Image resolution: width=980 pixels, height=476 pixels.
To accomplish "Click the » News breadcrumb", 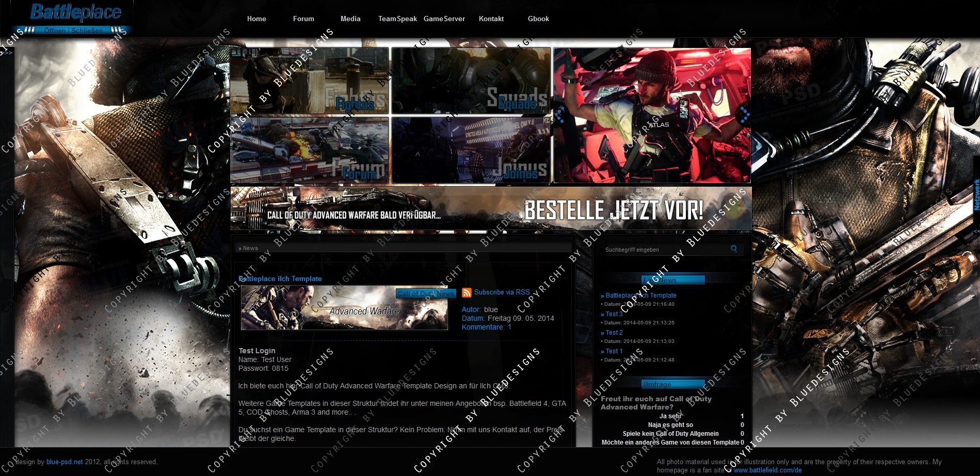I will coord(248,248).
